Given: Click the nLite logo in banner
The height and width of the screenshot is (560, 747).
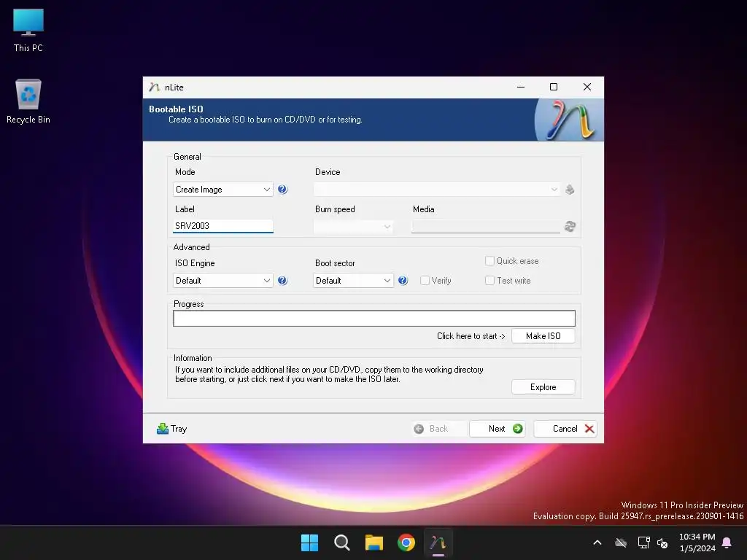Looking at the screenshot, I should tap(569, 120).
